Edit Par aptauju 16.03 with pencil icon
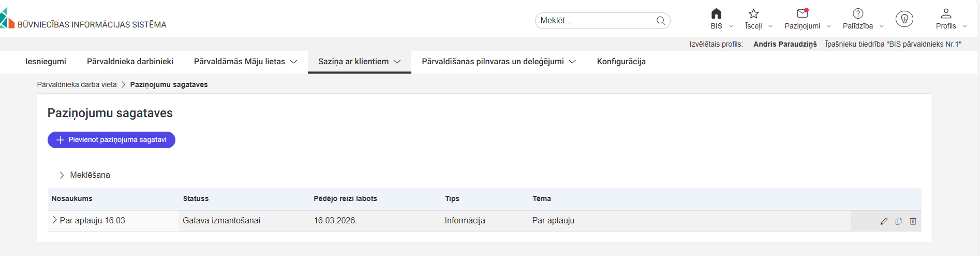 pos(884,221)
